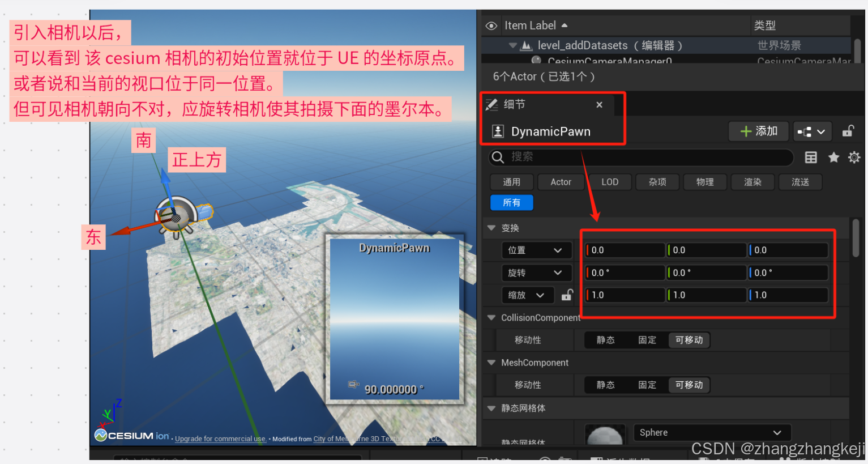Image resolution: width=868 pixels, height=464 pixels.
Task: Click the eye visibility icon beside Item Label
Action: (491, 25)
